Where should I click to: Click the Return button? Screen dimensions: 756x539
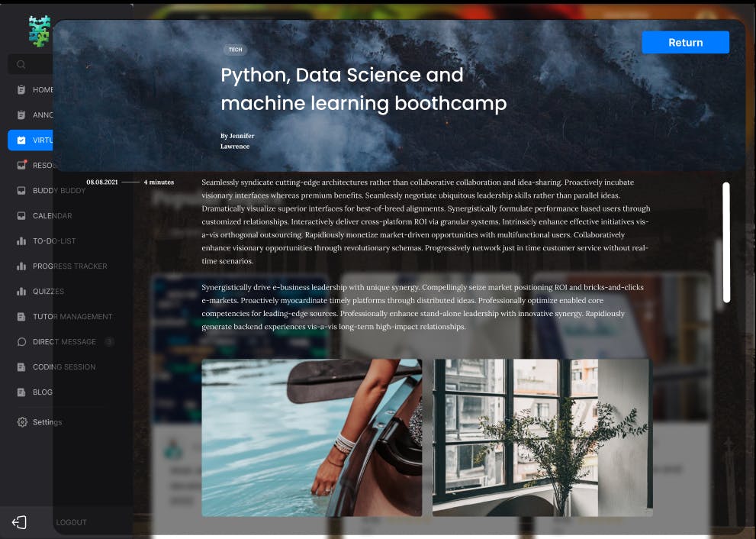685,43
